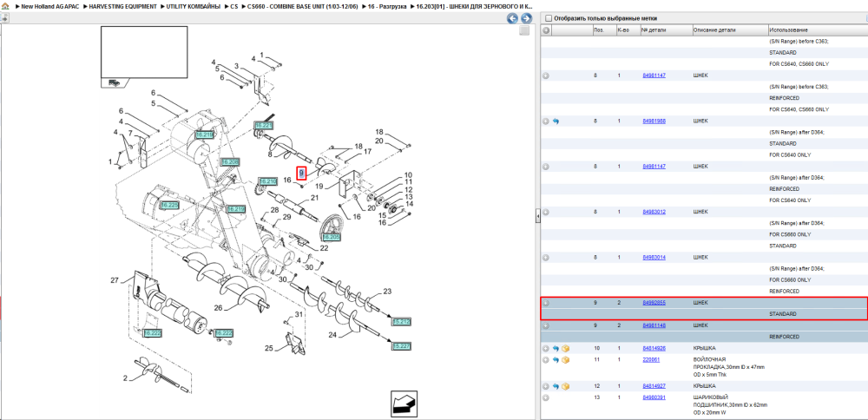Select callout number 26 in the diagram
This screenshot has width=868, height=420.
(x=218, y=308)
